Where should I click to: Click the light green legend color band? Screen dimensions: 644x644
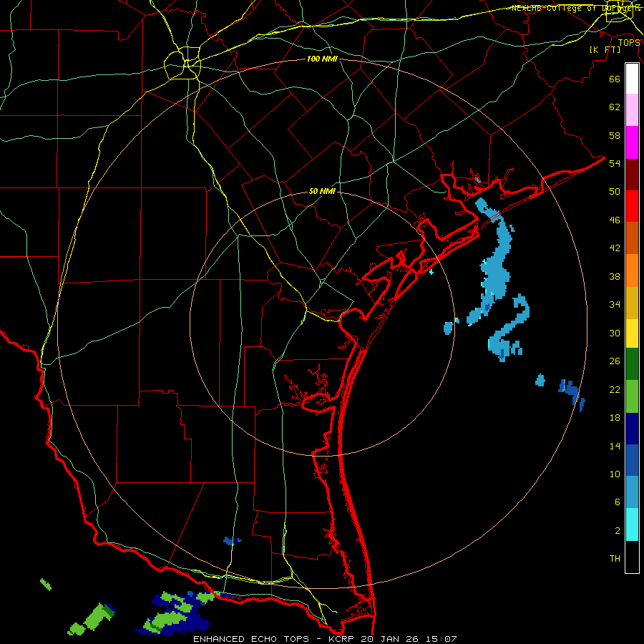click(x=632, y=396)
